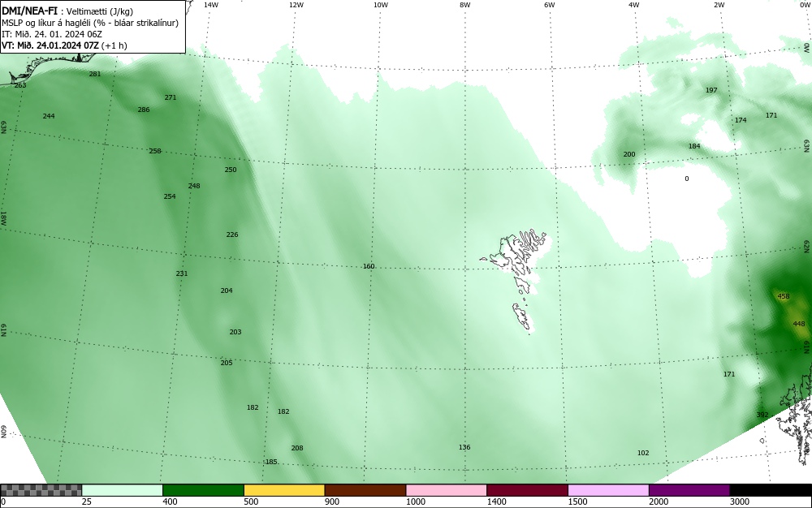Click the legend label 900
This screenshot has width=812, height=508.
332,502
